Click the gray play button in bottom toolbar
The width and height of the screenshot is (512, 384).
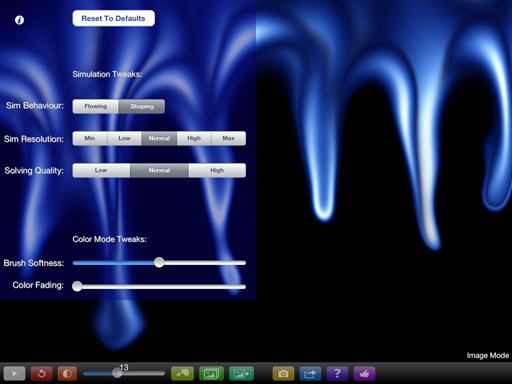pyautogui.click(x=14, y=373)
